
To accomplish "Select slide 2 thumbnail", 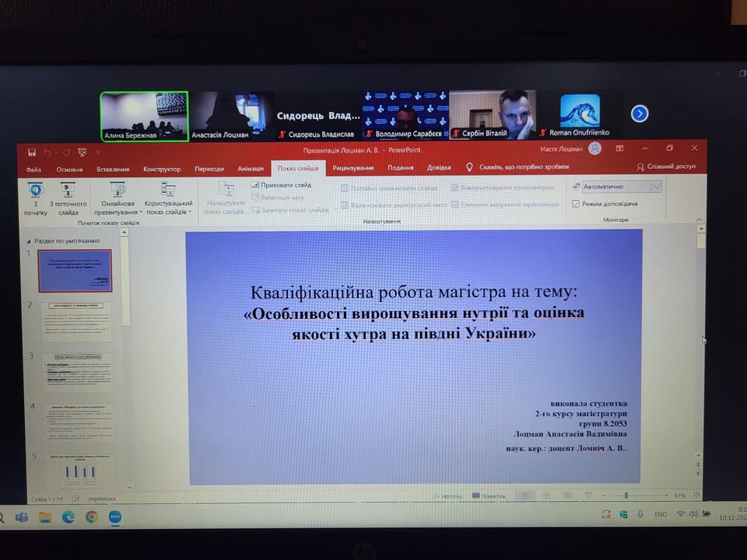I will 76,321.
